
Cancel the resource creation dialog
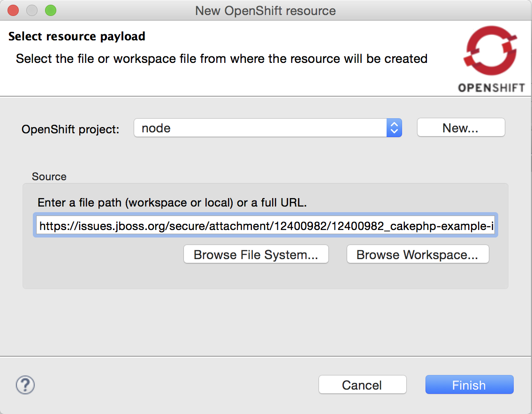(x=362, y=385)
